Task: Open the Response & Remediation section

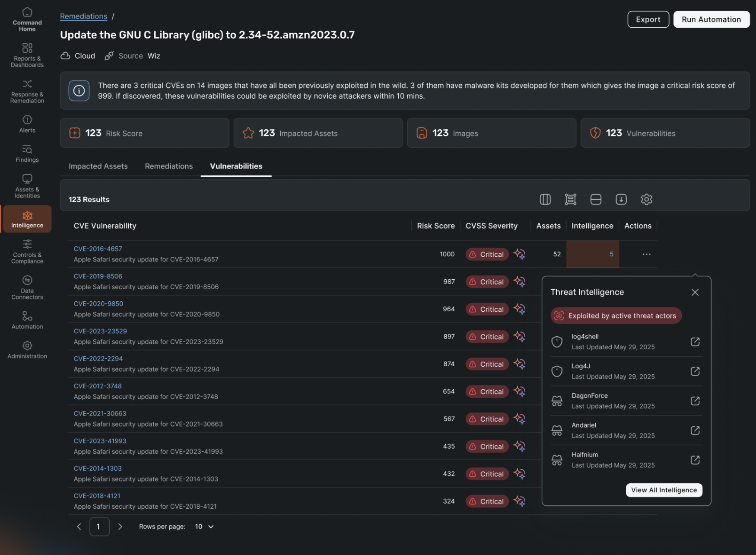Action: (x=27, y=91)
